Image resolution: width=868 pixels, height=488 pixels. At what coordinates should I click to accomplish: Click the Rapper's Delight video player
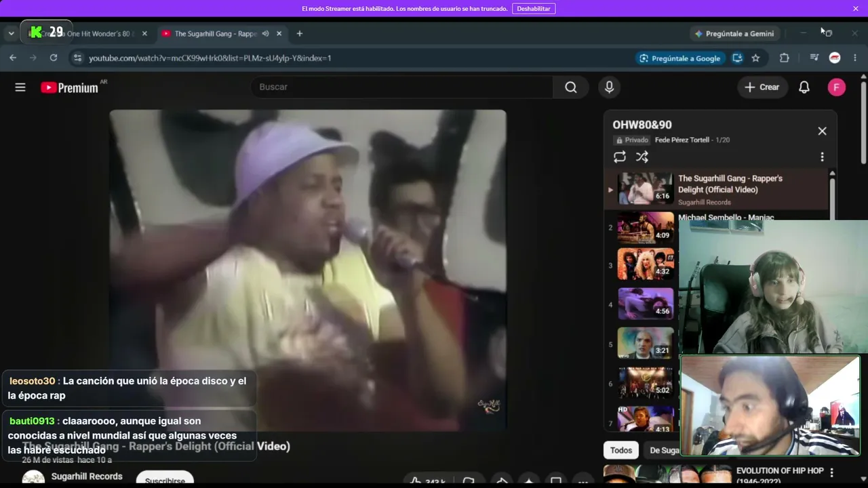[308, 270]
